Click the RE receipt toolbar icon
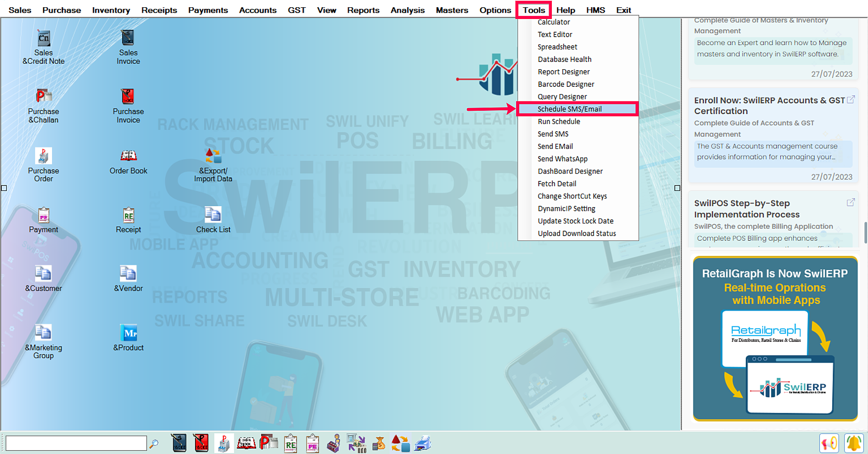This screenshot has width=868, height=454. click(x=290, y=443)
